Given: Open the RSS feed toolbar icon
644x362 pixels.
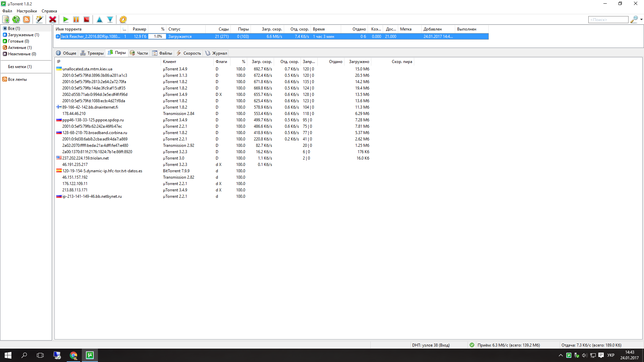Looking at the screenshot, I should pyautogui.click(x=26, y=19).
